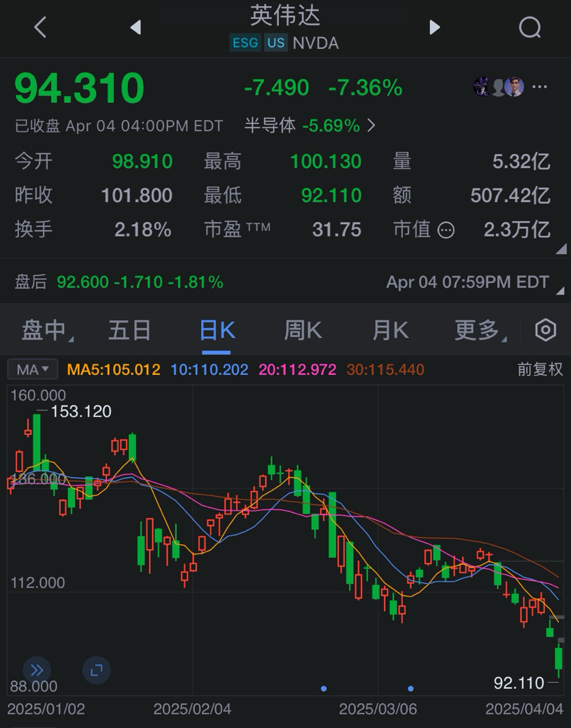Screen dimensions: 571x728
Task: Tap the 92.110 low price chart label
Action: [x=519, y=682]
